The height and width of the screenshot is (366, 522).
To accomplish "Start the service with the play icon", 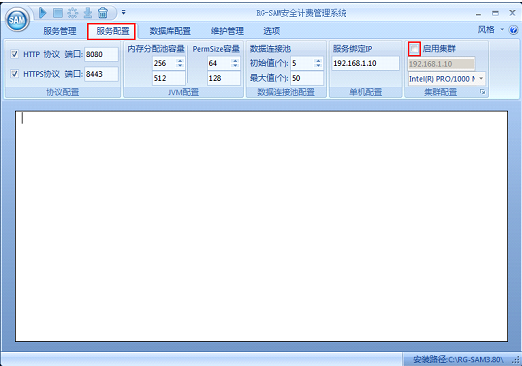I will (43, 13).
